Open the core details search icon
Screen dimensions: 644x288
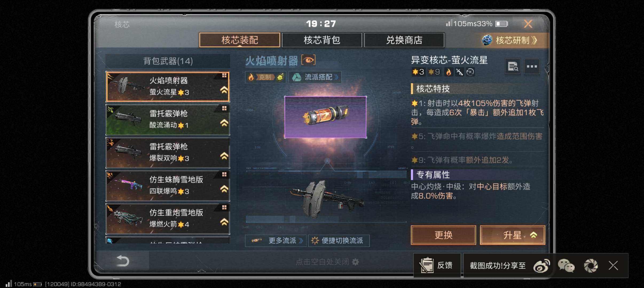513,66
